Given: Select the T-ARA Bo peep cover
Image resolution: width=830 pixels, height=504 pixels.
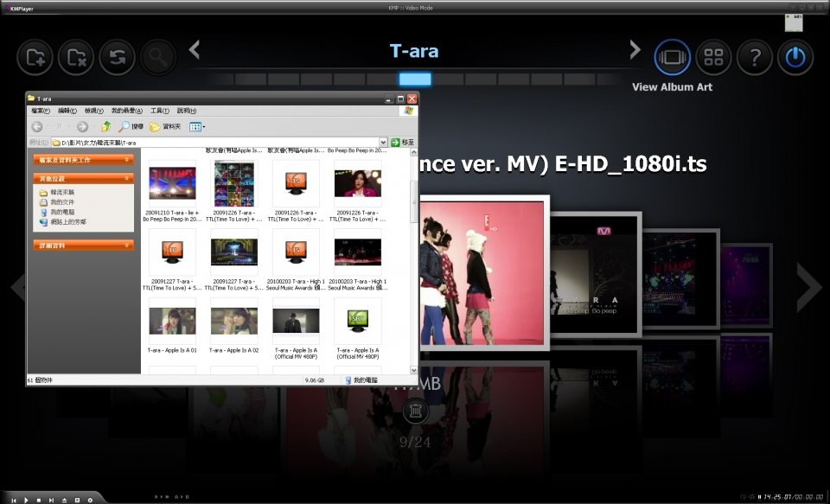Looking at the screenshot, I should pyautogui.click(x=596, y=275).
